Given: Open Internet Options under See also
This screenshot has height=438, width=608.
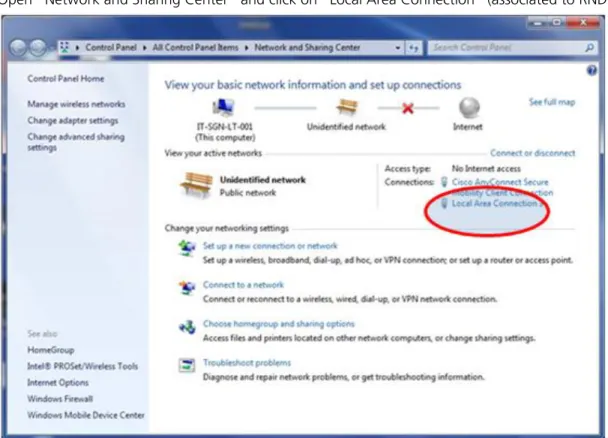Looking at the screenshot, I should point(58,383).
